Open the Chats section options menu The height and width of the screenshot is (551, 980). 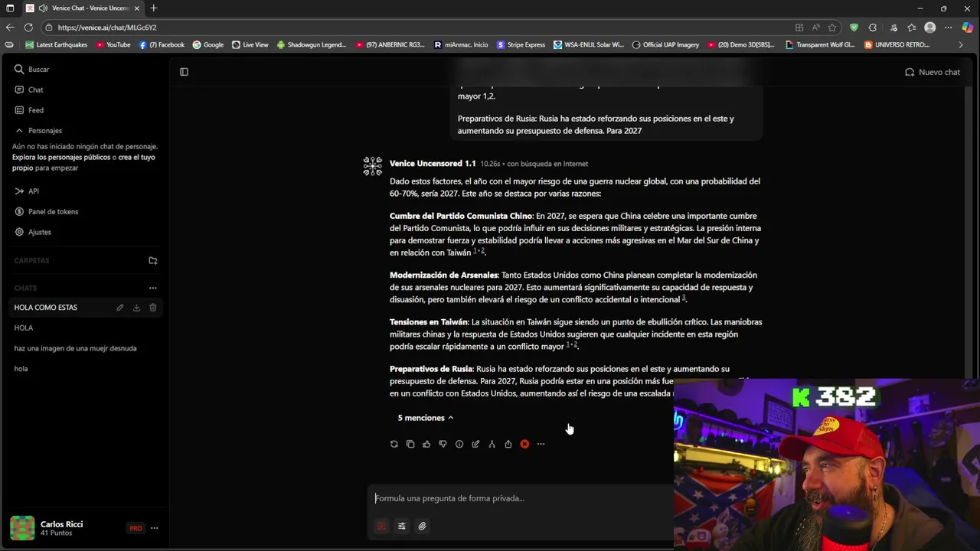pyautogui.click(x=152, y=288)
